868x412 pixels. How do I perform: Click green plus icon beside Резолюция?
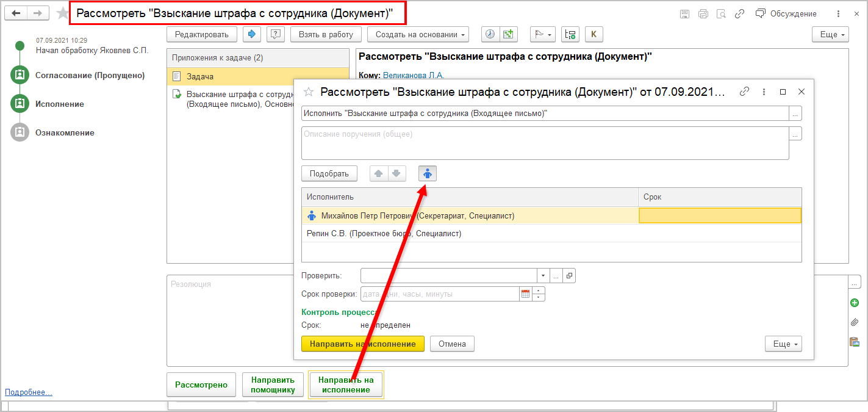(x=855, y=303)
